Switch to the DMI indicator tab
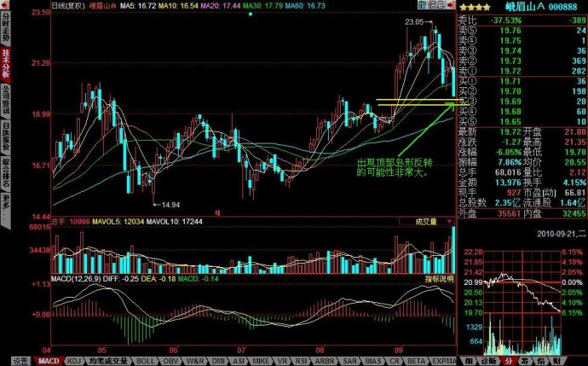The height and width of the screenshot is (366, 588). pos(218,361)
